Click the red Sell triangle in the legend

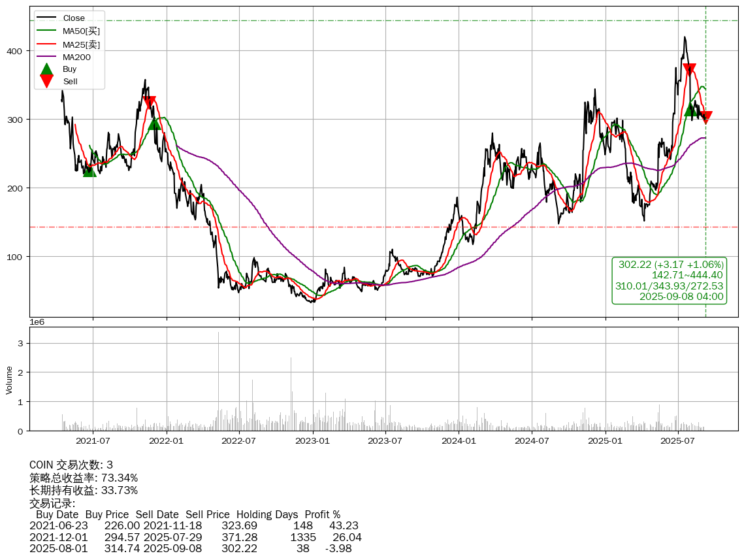pyautogui.click(x=46, y=81)
